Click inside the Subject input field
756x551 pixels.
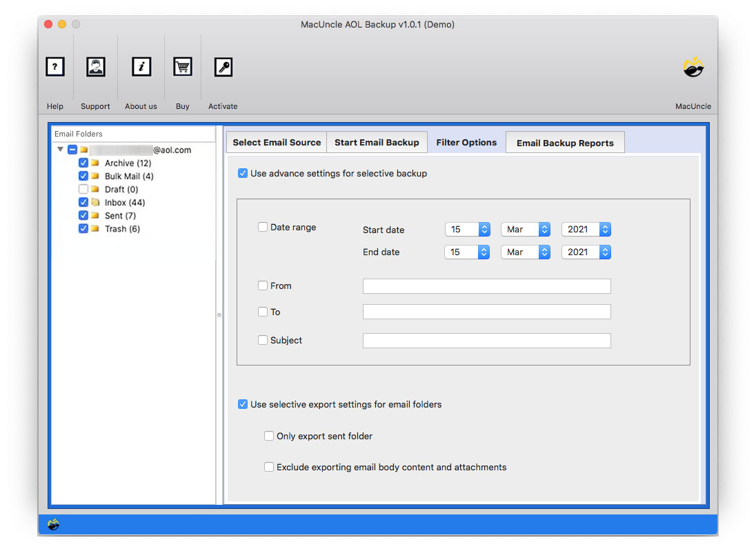(486, 340)
